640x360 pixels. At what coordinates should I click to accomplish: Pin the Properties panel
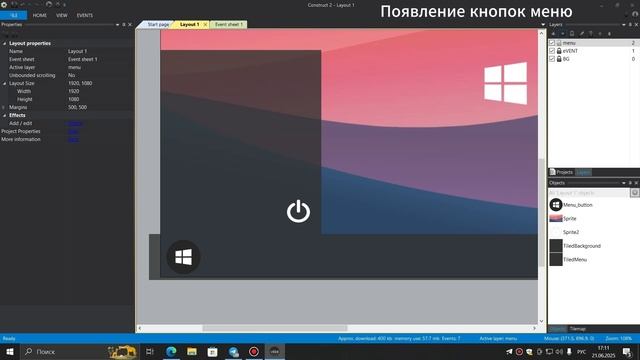[124, 24]
